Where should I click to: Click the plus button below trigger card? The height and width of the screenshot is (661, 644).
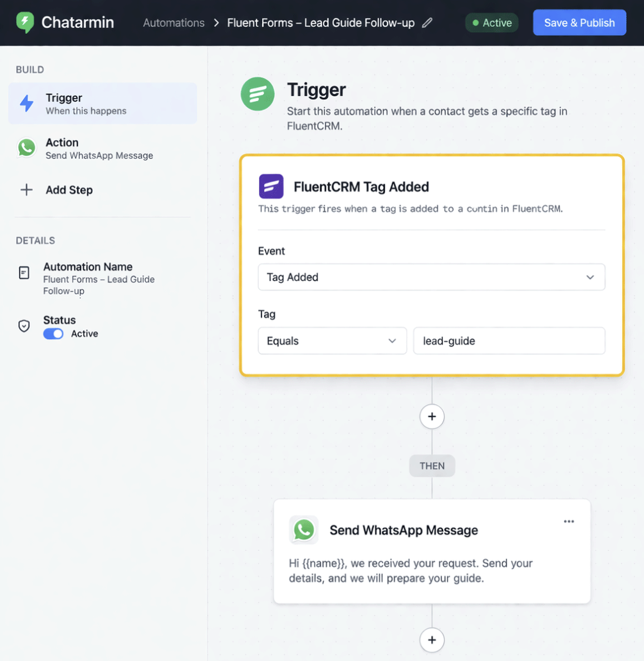pos(432,417)
